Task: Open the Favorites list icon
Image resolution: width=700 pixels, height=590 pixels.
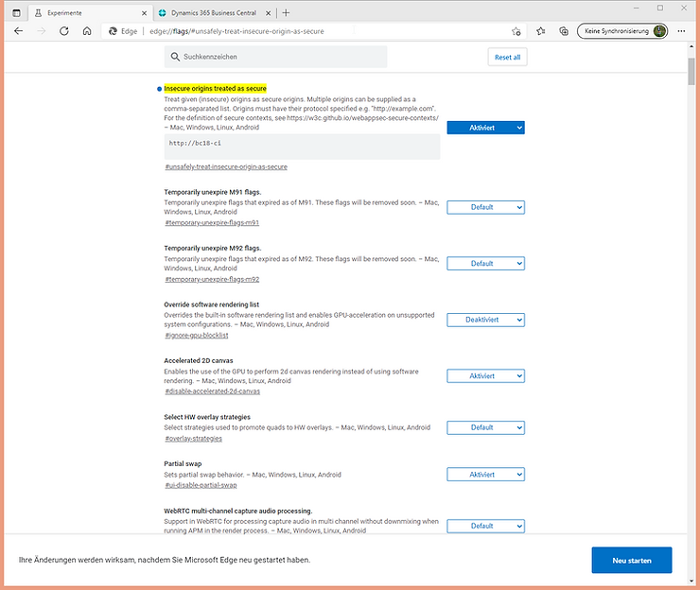Action: coord(540,31)
